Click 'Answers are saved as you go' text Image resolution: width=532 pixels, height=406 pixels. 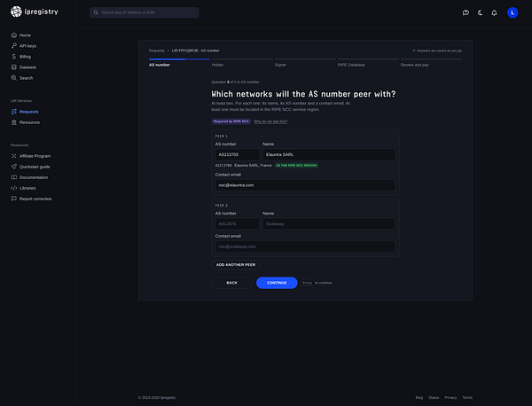439,51
